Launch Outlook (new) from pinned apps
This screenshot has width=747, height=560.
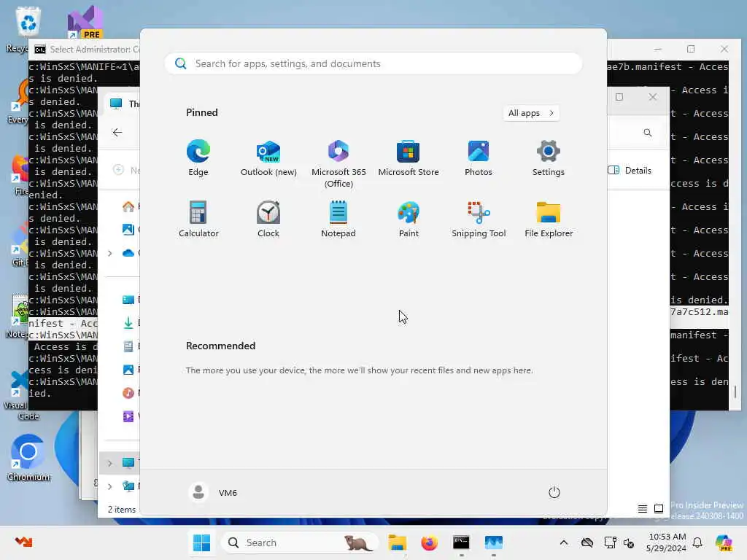click(268, 158)
